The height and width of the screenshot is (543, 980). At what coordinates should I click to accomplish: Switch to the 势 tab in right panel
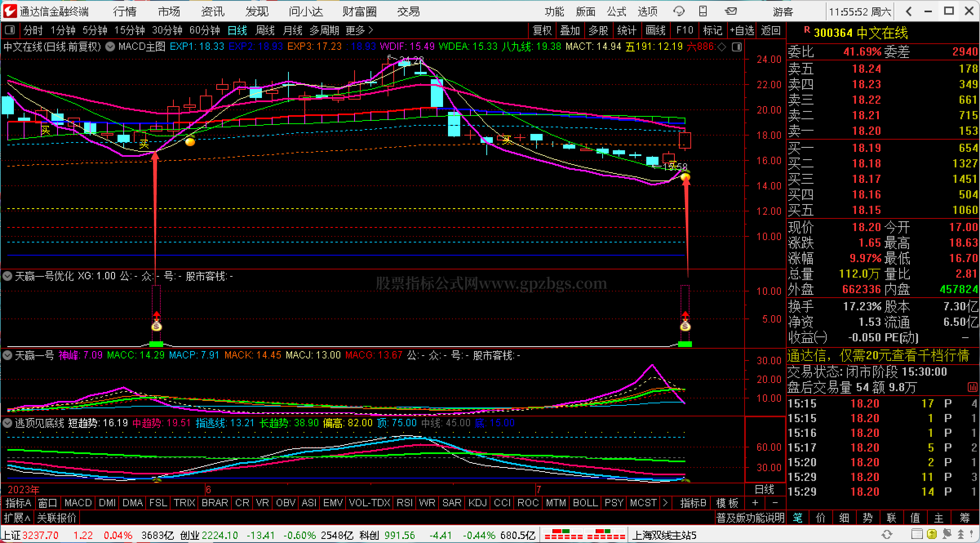coord(868,518)
